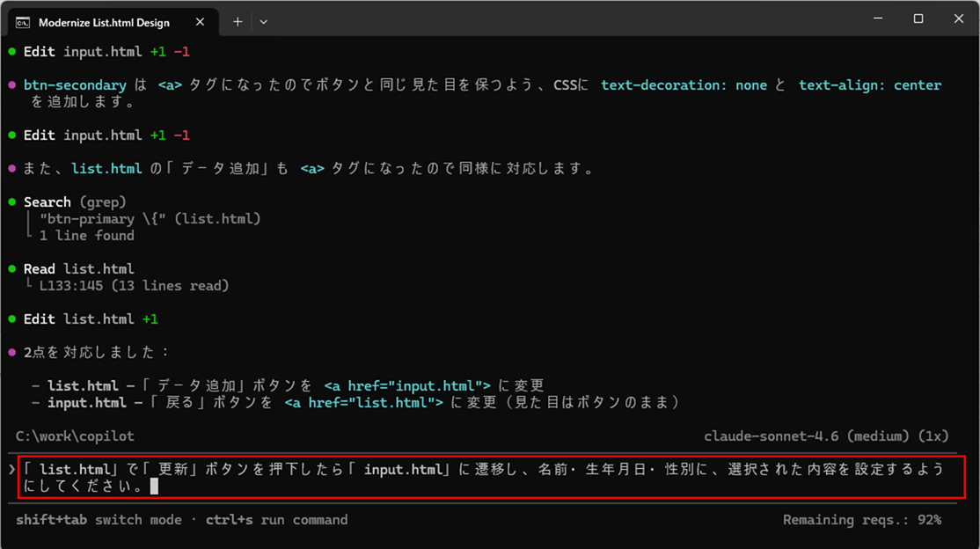Click the prompt chevron before the input text
This screenshot has width=980, height=549.
pos(12,470)
